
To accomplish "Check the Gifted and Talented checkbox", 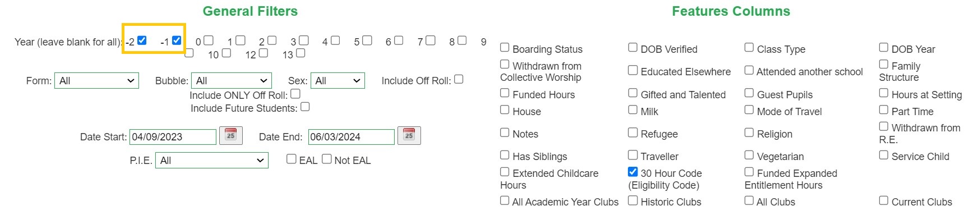I will pos(632,93).
